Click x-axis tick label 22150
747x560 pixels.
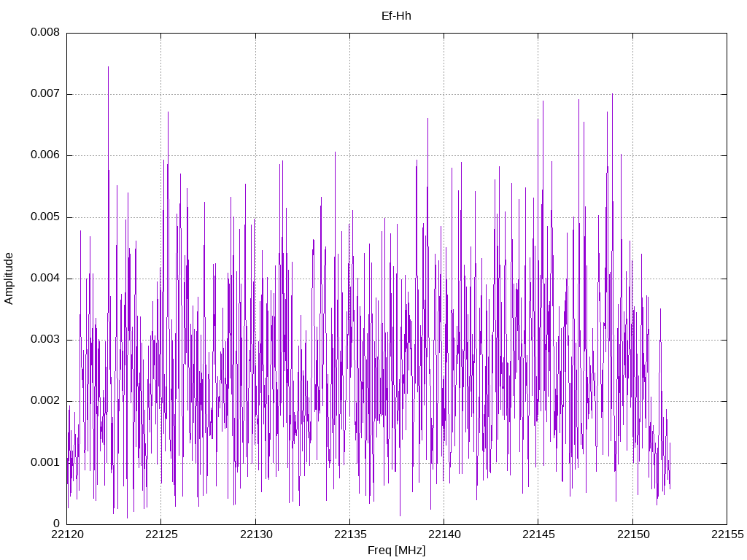tap(633, 534)
